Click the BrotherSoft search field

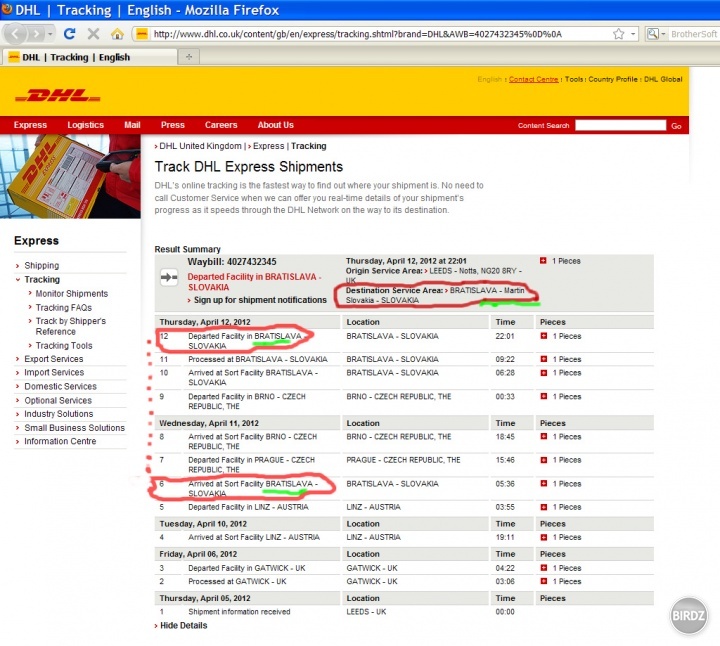694,34
